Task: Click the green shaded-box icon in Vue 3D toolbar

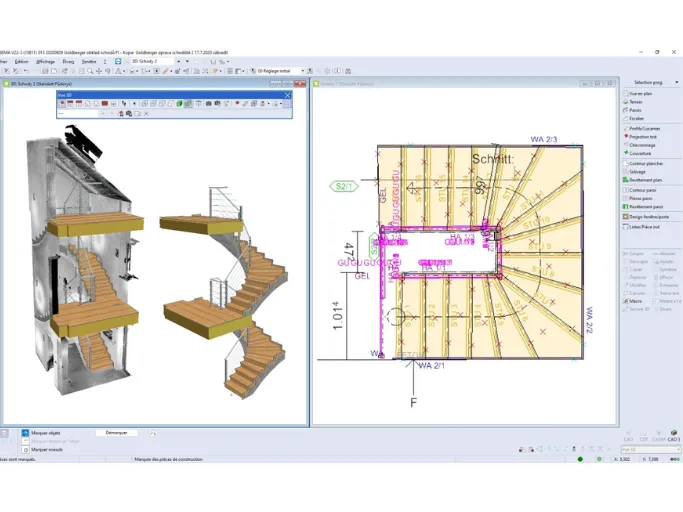Action: point(179,104)
